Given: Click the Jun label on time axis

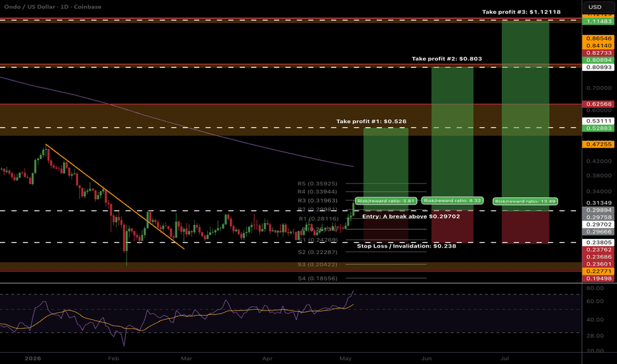Looking at the screenshot, I should (426, 359).
